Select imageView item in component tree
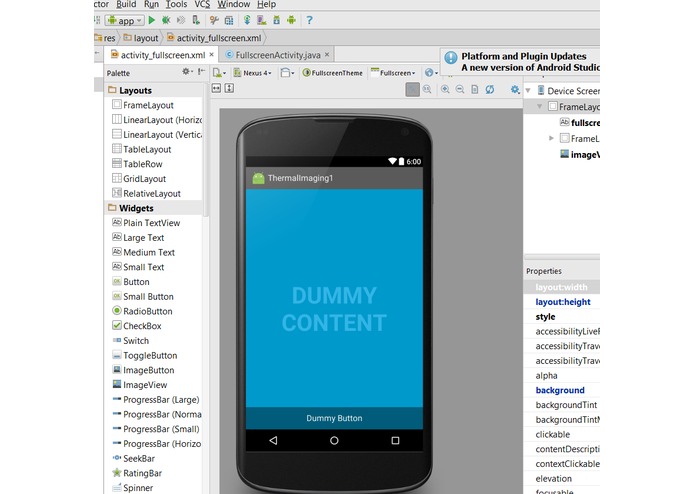 [580, 155]
